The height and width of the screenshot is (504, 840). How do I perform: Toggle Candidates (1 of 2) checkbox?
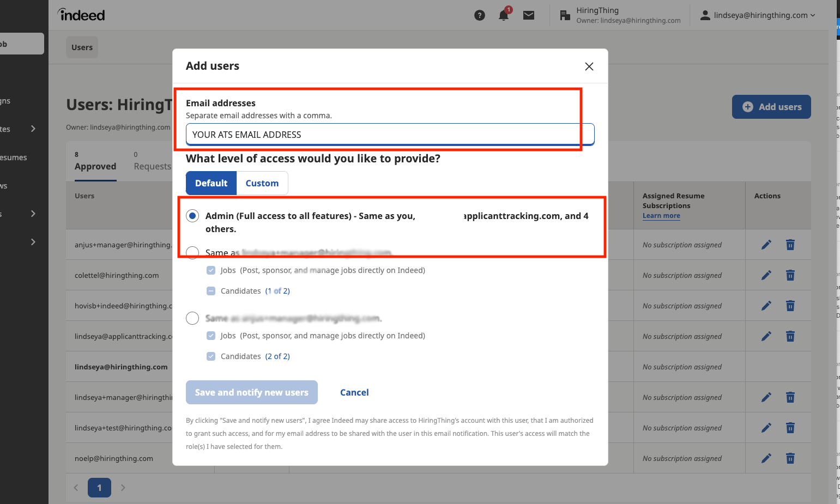click(x=211, y=291)
